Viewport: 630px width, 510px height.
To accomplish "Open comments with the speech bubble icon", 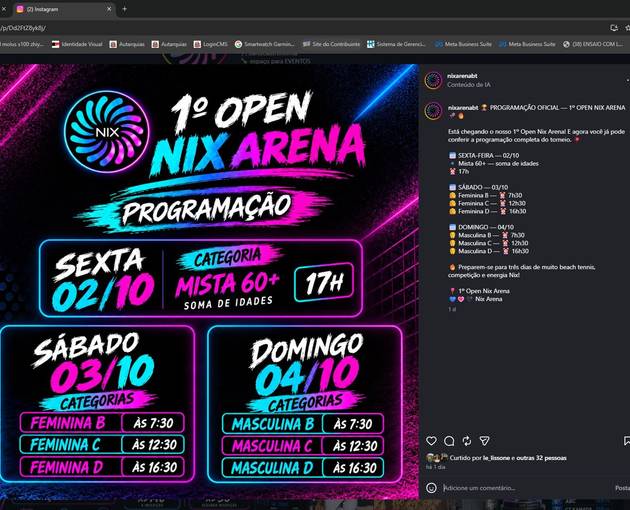I will point(449,441).
